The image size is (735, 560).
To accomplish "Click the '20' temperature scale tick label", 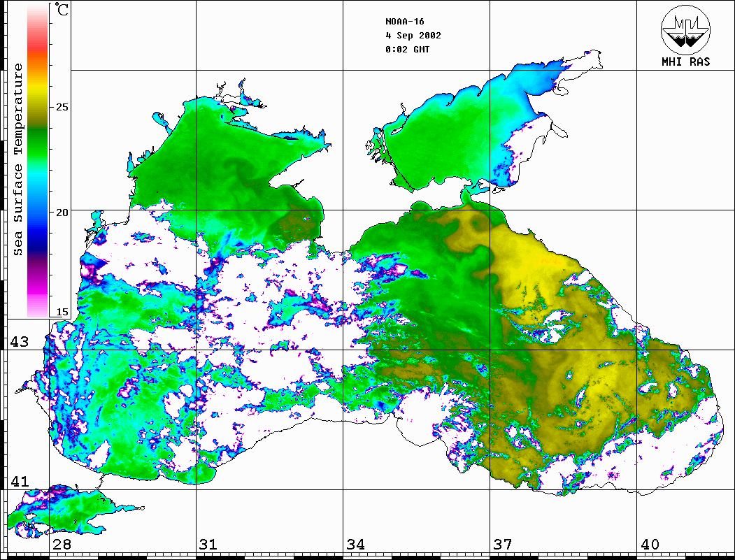I will [62, 213].
